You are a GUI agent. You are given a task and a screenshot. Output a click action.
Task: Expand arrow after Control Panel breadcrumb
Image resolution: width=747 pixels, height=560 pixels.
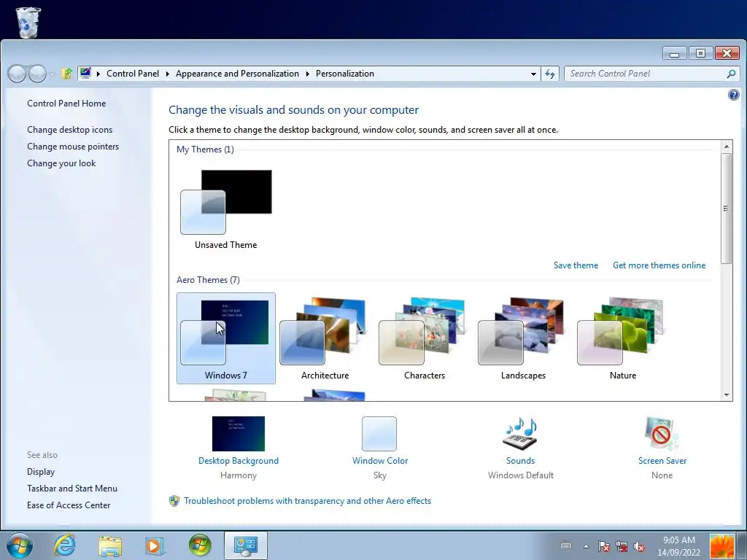click(168, 74)
